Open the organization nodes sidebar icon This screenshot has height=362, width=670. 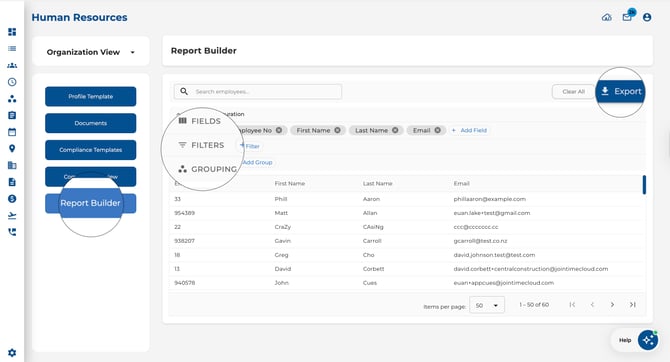pos(12,99)
